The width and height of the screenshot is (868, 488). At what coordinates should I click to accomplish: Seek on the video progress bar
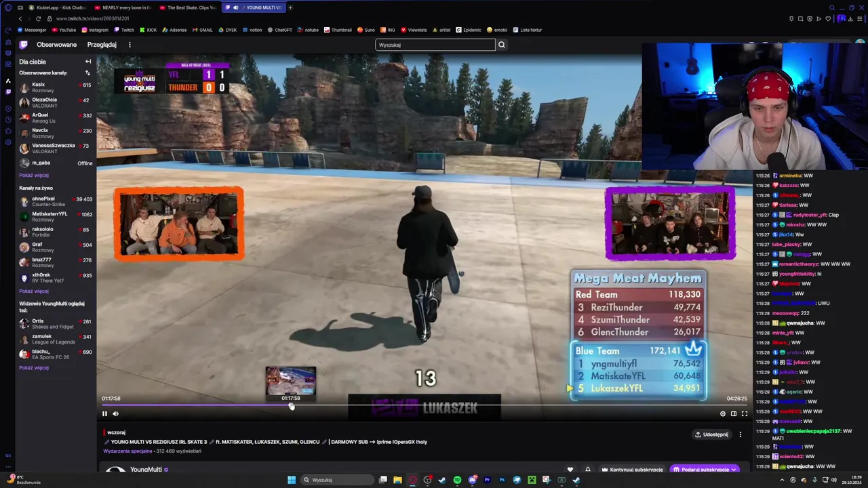425,406
